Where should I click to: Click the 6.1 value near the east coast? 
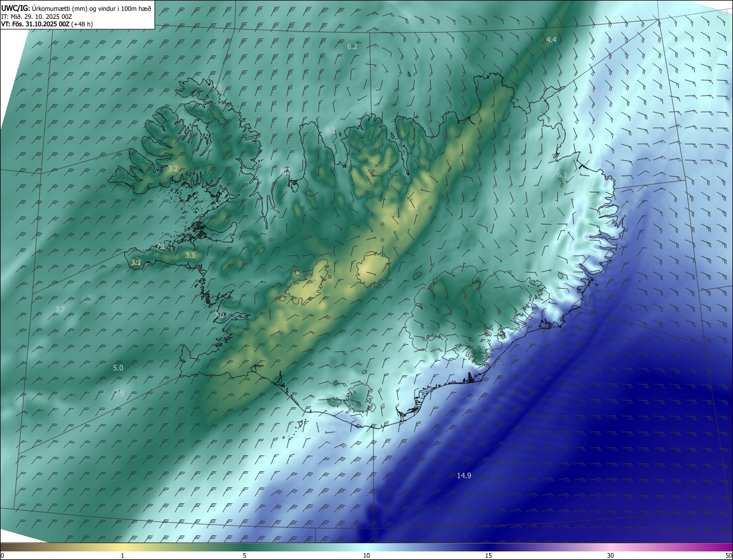click(x=562, y=175)
